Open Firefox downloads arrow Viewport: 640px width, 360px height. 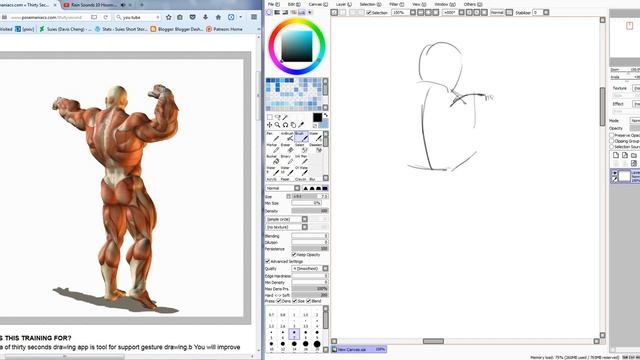[205, 17]
